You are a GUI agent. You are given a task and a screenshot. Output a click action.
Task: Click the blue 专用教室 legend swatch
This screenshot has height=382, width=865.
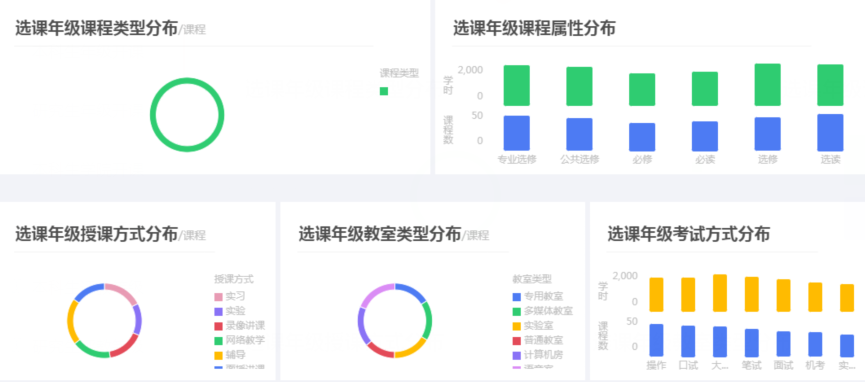(517, 297)
